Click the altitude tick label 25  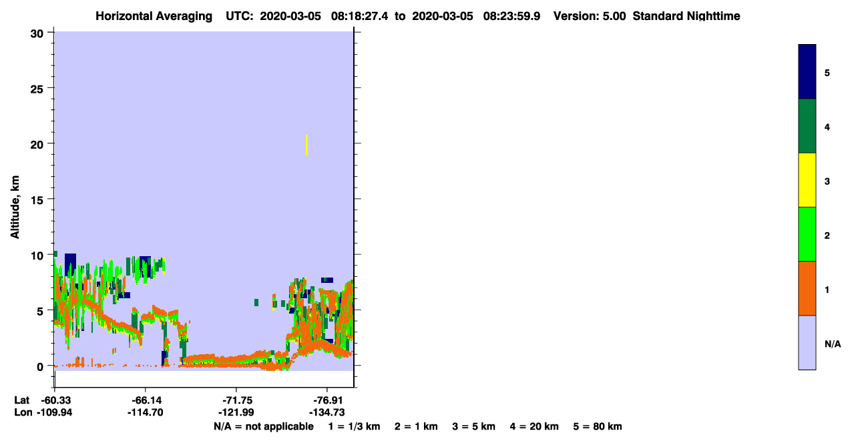(x=37, y=88)
